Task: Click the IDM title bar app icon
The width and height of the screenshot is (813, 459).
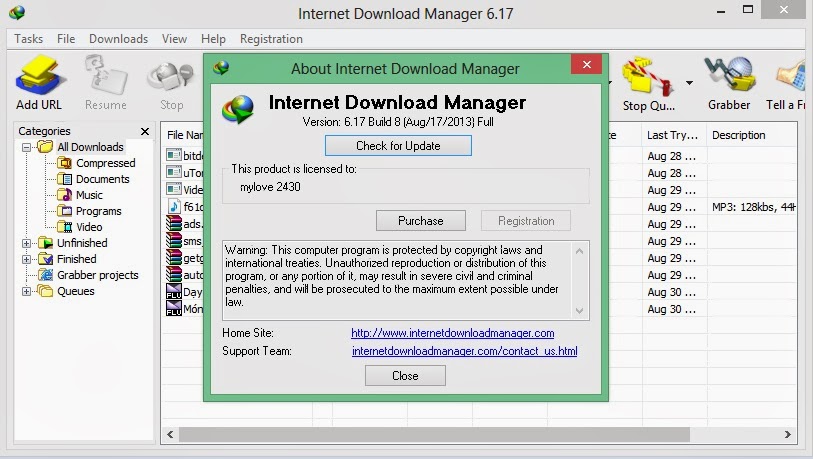Action: click(x=17, y=12)
